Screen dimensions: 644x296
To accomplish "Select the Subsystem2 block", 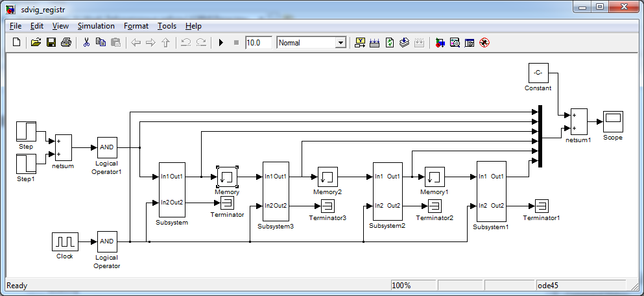I will (x=387, y=191).
